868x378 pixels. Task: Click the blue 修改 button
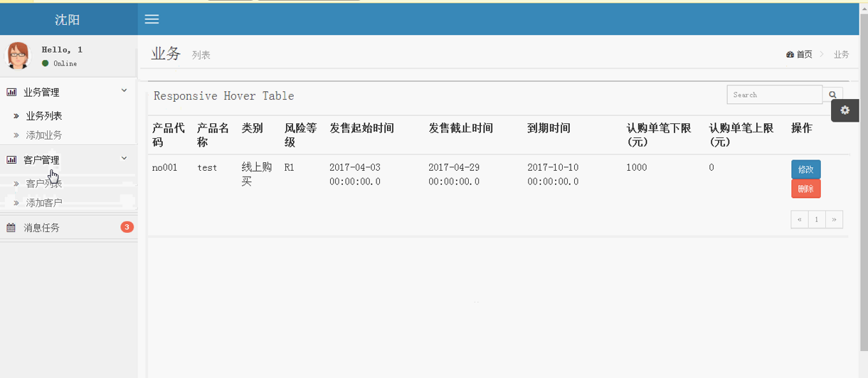tap(806, 169)
